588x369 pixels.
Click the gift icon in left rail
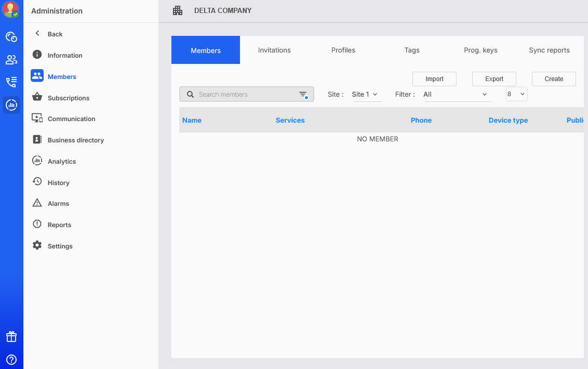[x=11, y=337]
